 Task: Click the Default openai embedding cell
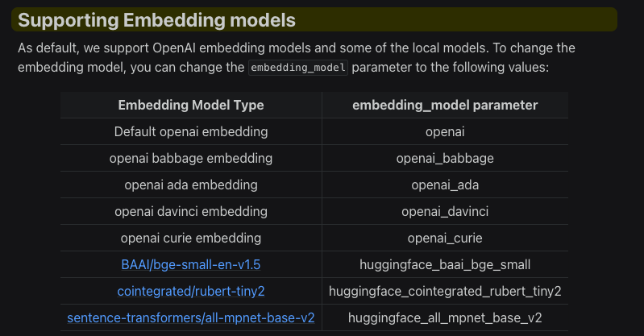point(191,132)
